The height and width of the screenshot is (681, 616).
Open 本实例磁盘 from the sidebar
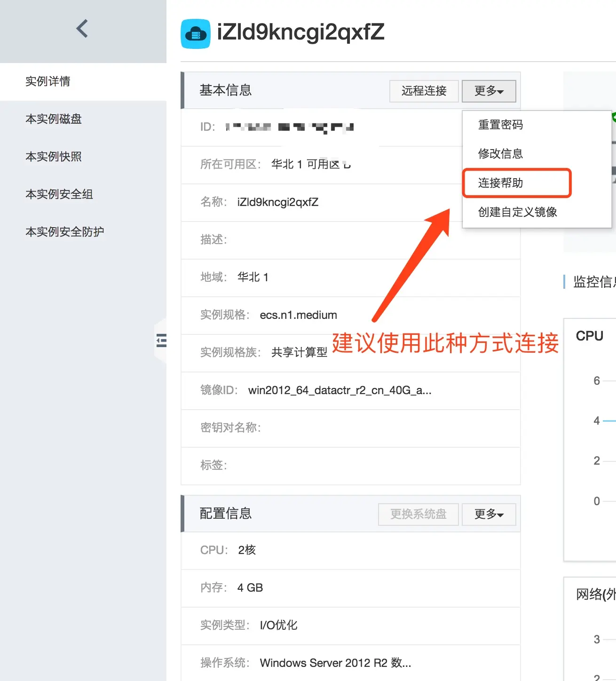coord(53,119)
